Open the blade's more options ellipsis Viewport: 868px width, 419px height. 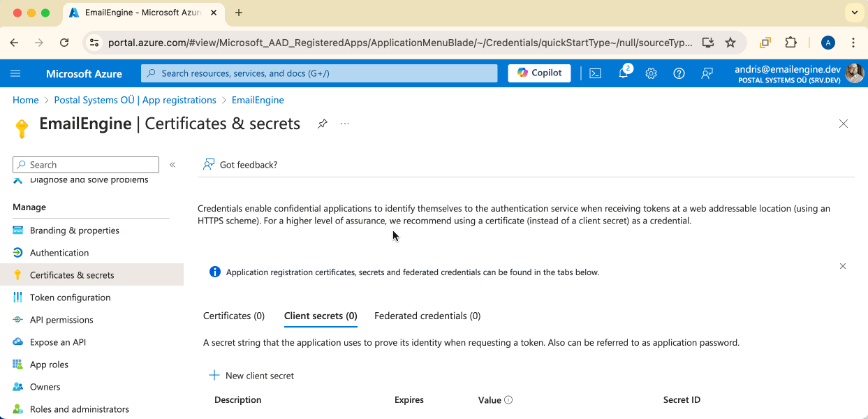345,124
